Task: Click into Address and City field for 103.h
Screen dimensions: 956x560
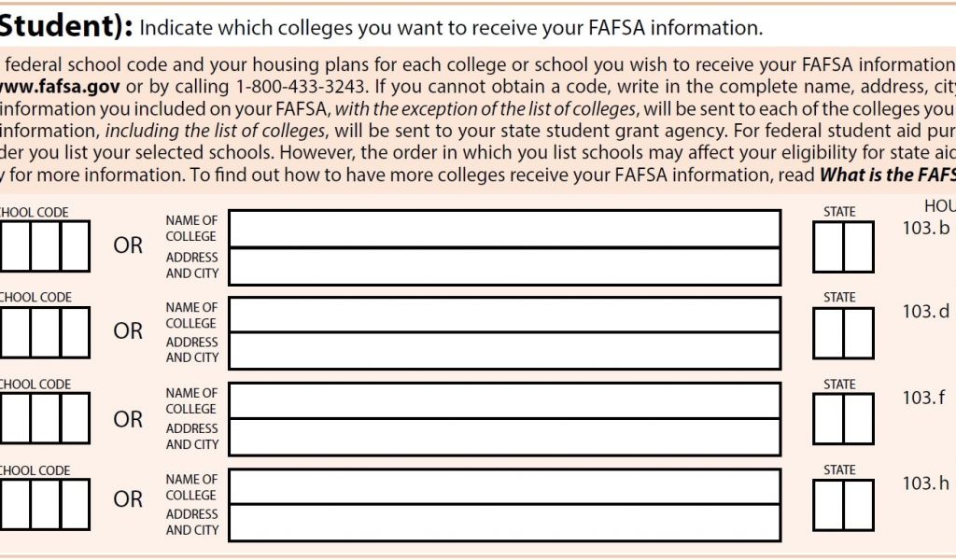Action: click(504, 523)
